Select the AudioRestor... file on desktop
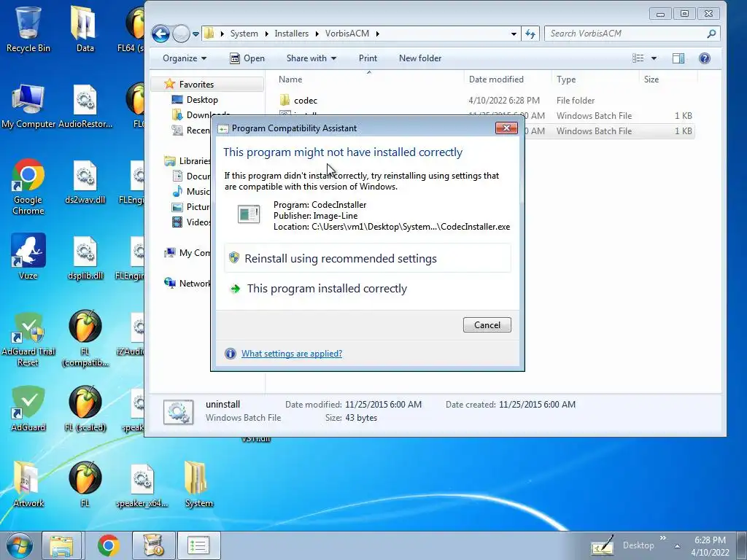The width and height of the screenshot is (747, 560). pos(85,106)
